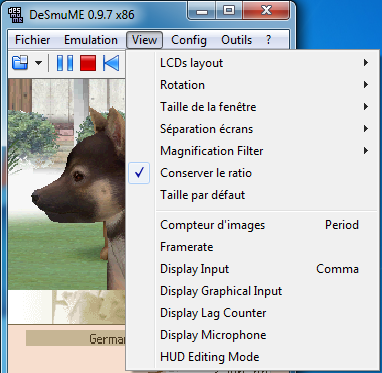The image size is (382, 373).
Task: Minimize the DeSmuME window
Action: click(202, 11)
